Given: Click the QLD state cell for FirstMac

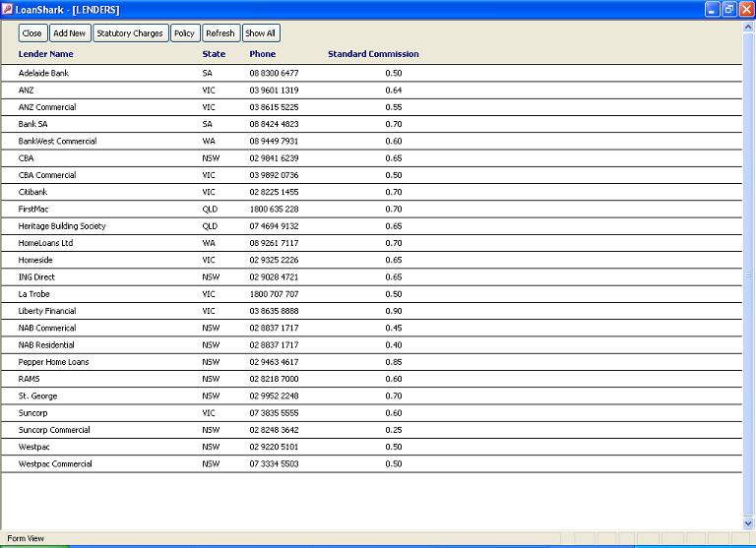Looking at the screenshot, I should point(210,210).
